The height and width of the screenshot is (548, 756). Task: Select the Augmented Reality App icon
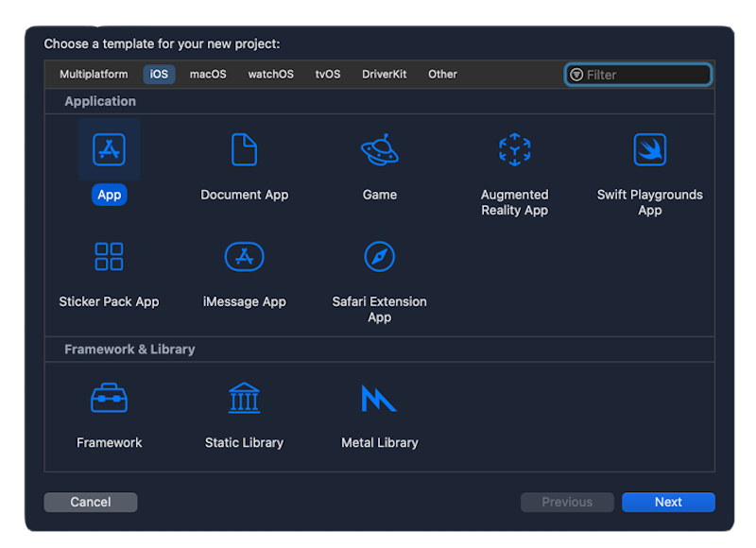click(514, 149)
